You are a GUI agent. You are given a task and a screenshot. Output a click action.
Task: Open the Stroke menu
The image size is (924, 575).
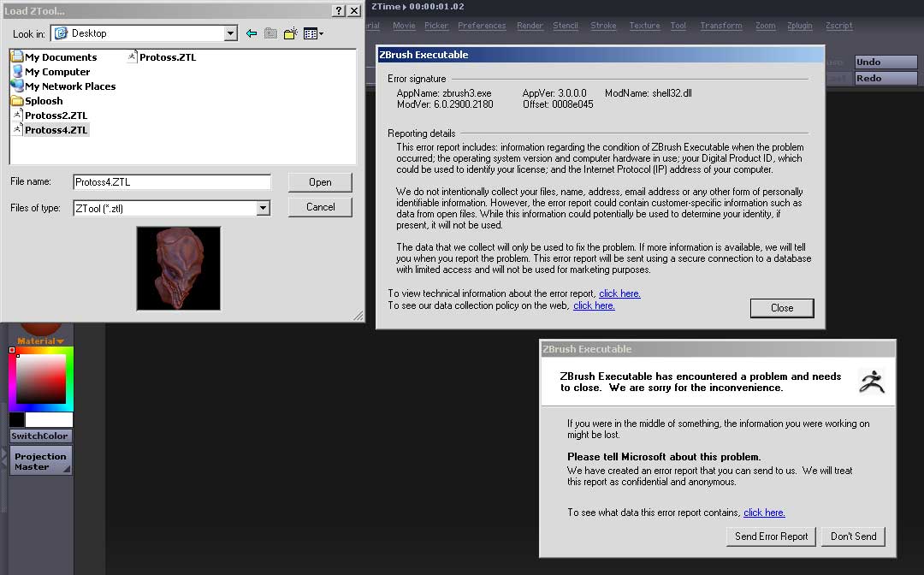pos(603,26)
